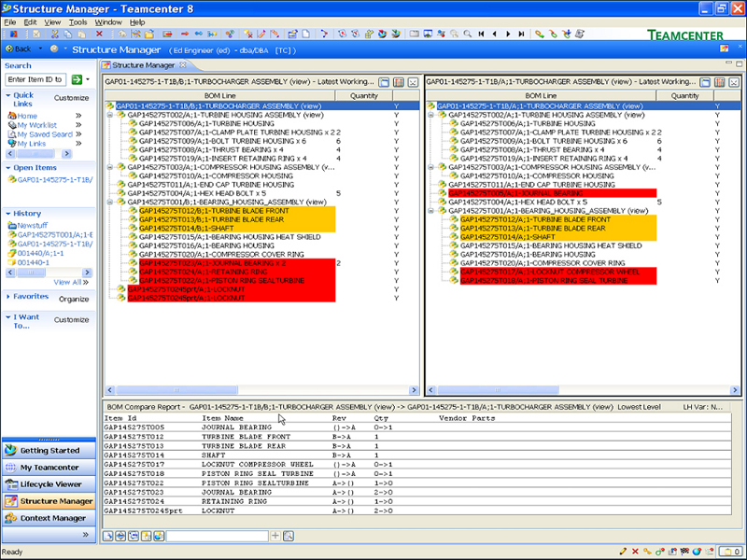Open the Tools menu
Viewport: 747px width, 560px height.
tap(78, 21)
